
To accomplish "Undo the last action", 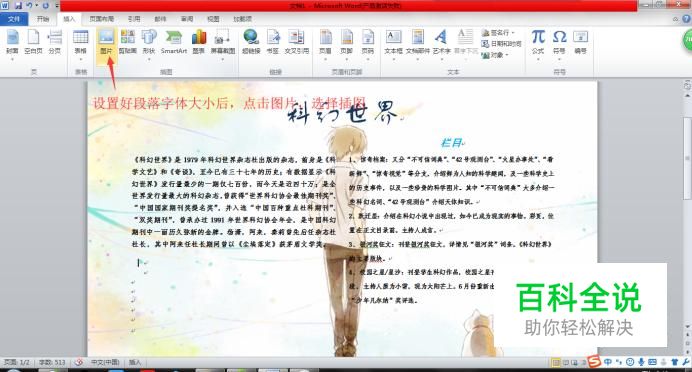I will coord(29,6).
